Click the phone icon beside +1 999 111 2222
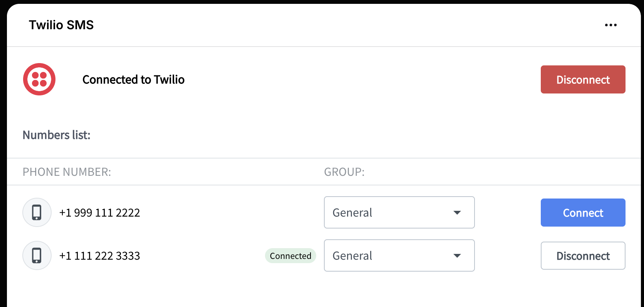644x307 pixels. 37,212
